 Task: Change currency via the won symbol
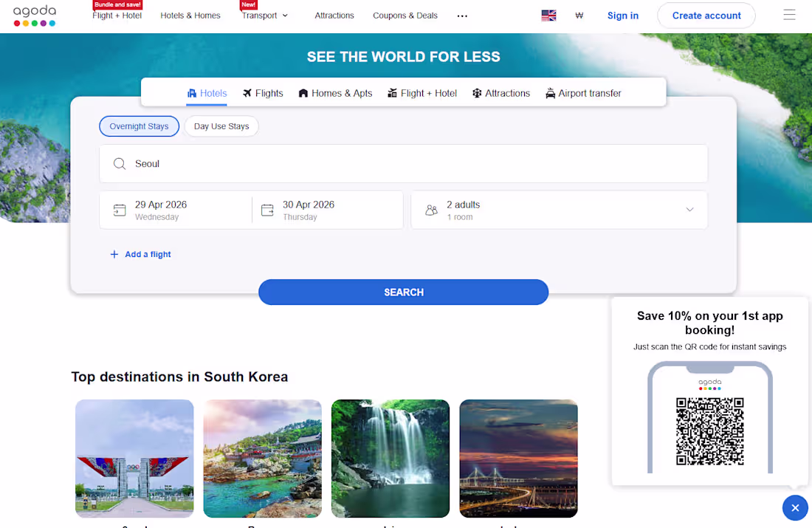579,16
